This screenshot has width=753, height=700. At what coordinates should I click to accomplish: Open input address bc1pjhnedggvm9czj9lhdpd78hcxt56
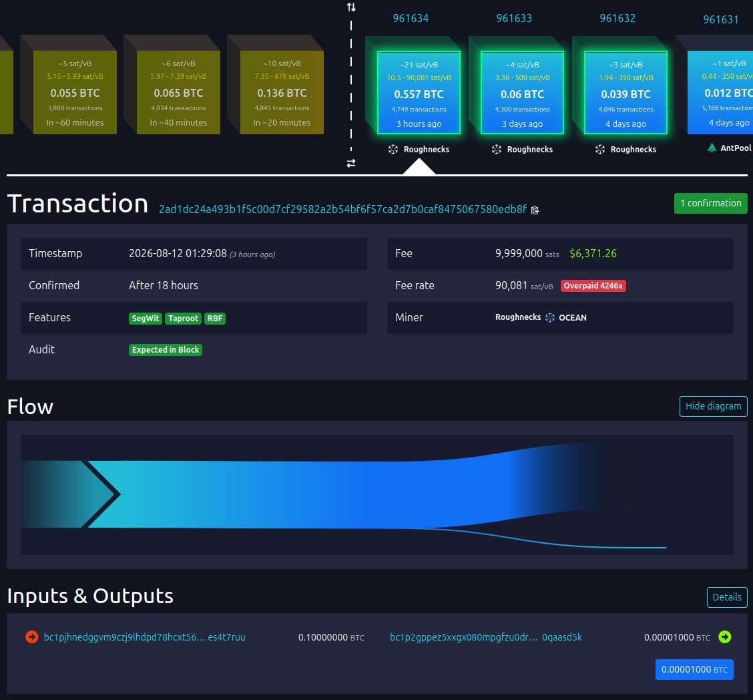pos(145,637)
